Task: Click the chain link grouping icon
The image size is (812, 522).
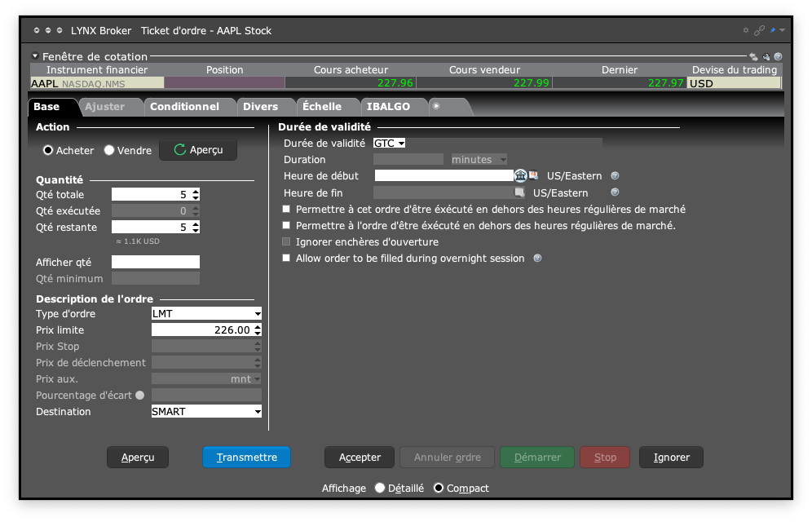Action: coord(759,30)
